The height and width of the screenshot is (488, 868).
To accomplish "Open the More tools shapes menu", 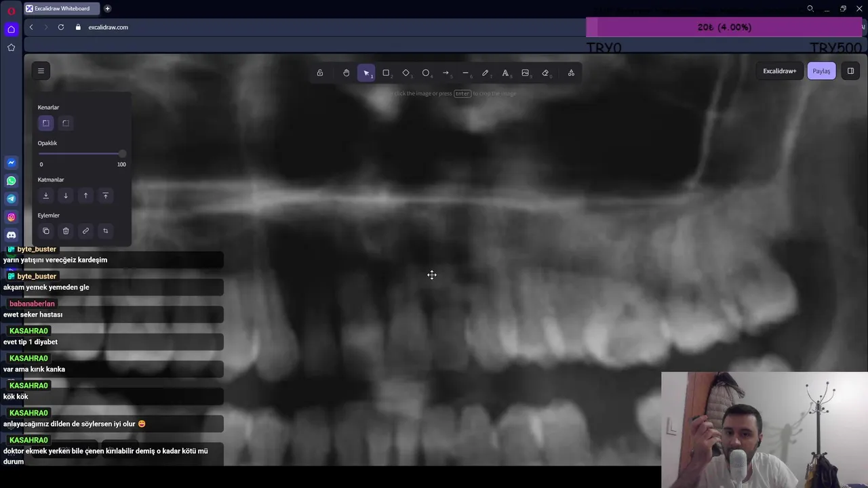I will pos(571,73).
